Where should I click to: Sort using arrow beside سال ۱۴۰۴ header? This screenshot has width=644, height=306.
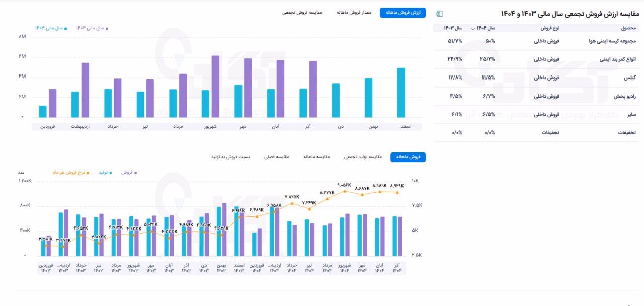click(x=472, y=29)
